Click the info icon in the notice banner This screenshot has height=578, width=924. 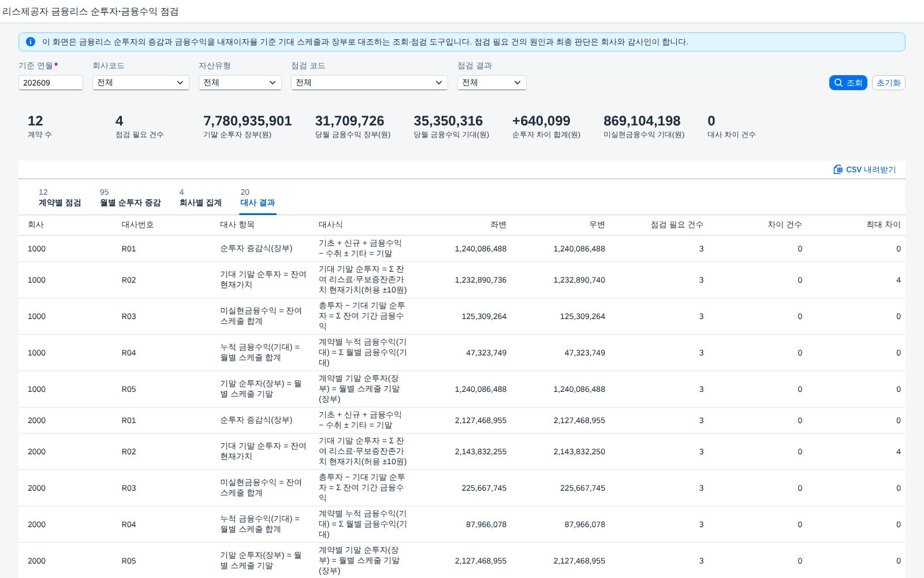pos(31,42)
